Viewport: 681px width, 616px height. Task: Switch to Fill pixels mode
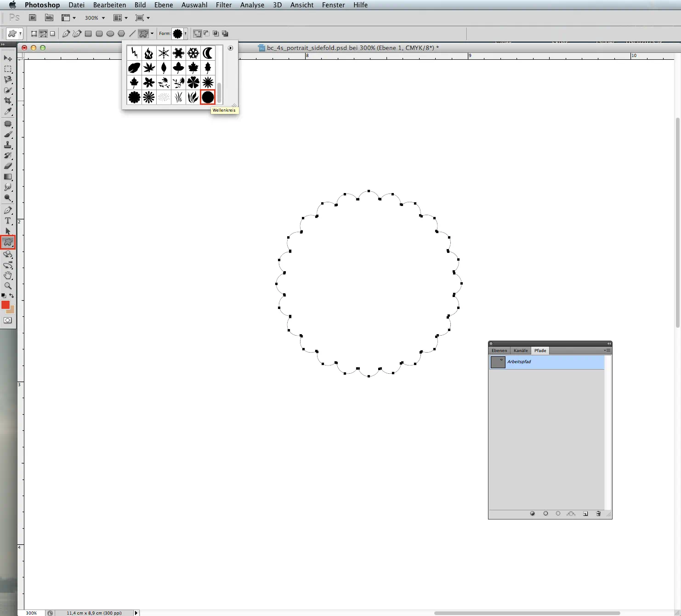coord(52,34)
